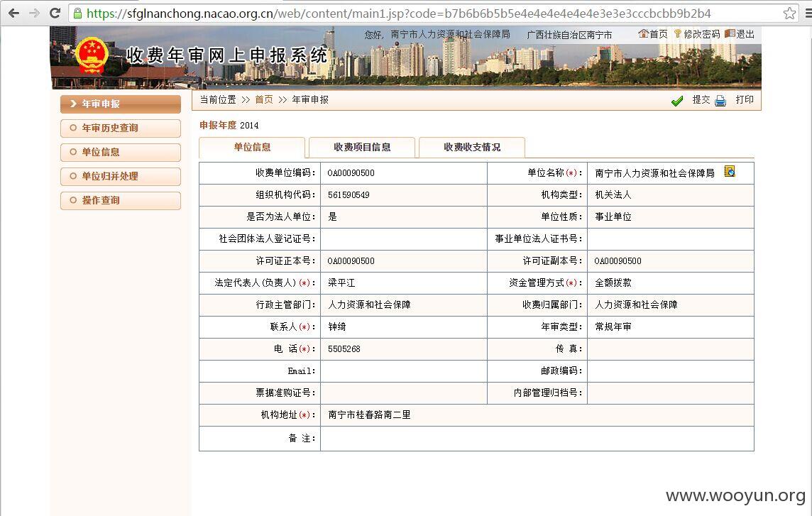This screenshot has height=516, width=812.
Task: Click 行政主管部门 value 人力资源和社会保障
Action: point(369,304)
